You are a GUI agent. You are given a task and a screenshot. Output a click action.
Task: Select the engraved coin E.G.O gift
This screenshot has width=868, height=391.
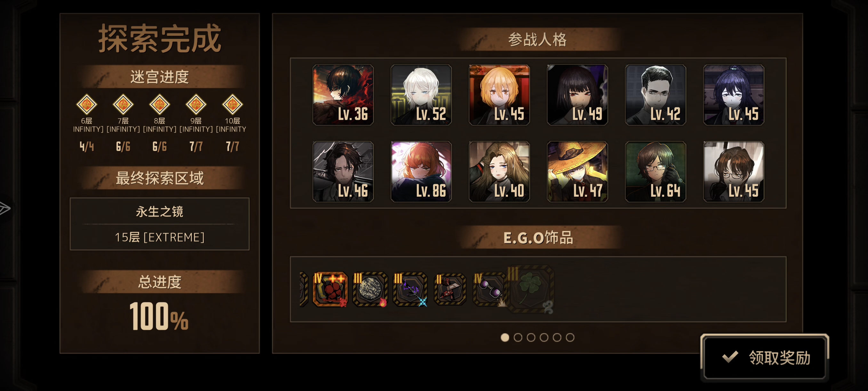370,289
